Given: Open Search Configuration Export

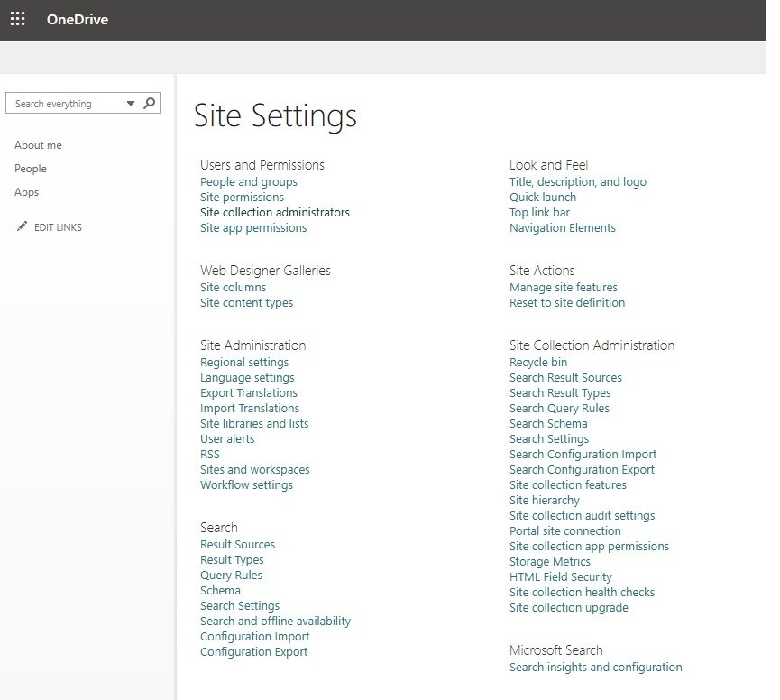Looking at the screenshot, I should 582,470.
